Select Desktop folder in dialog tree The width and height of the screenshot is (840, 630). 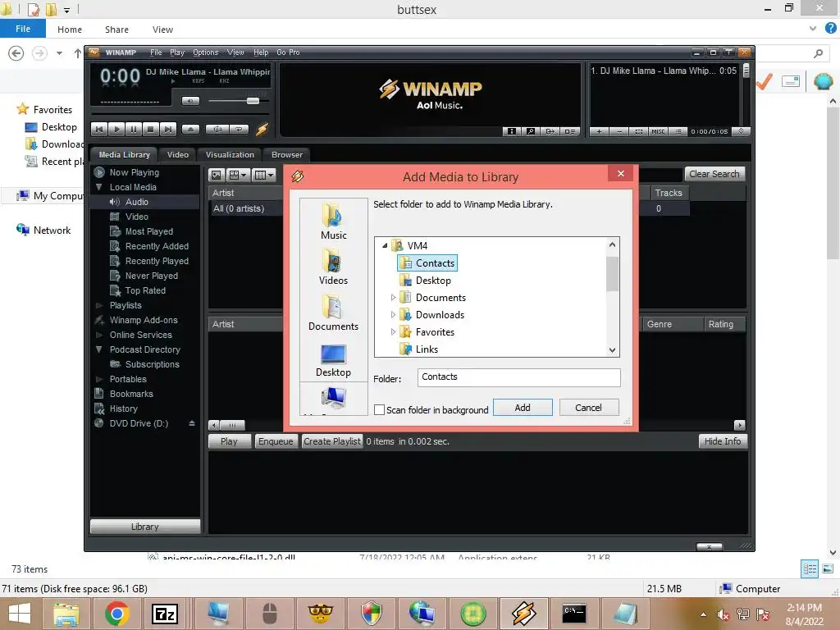click(433, 281)
